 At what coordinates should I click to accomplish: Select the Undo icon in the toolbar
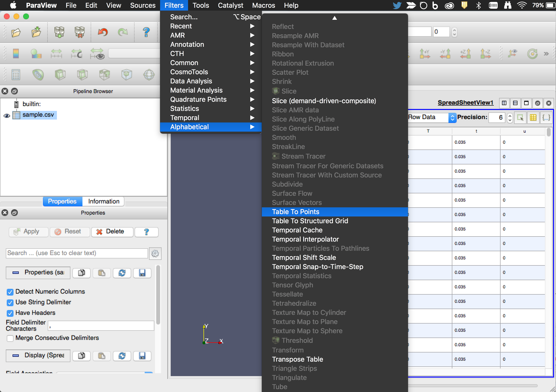(103, 32)
